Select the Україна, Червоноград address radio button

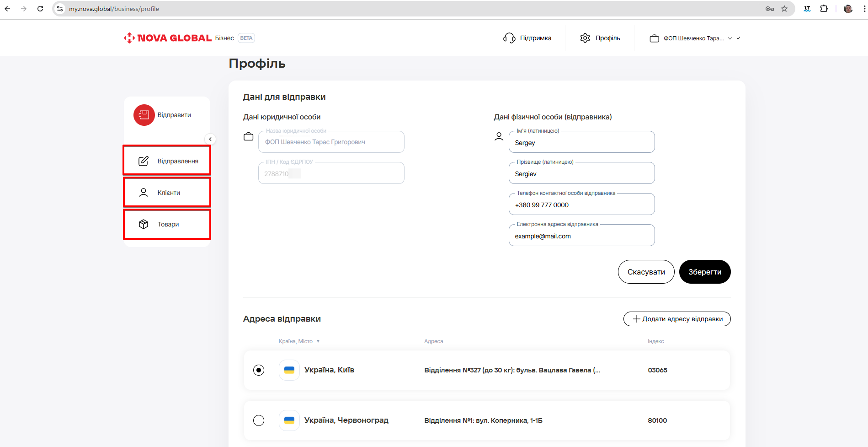click(259, 420)
